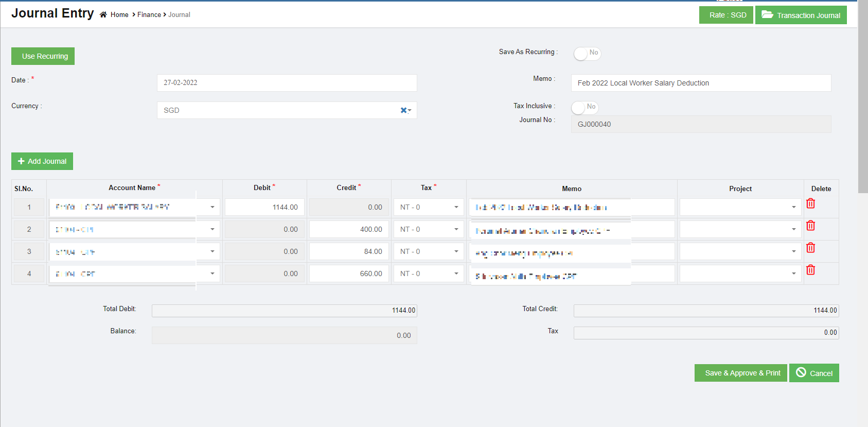
Task: Delete the fourth journal line
Action: pos(810,270)
